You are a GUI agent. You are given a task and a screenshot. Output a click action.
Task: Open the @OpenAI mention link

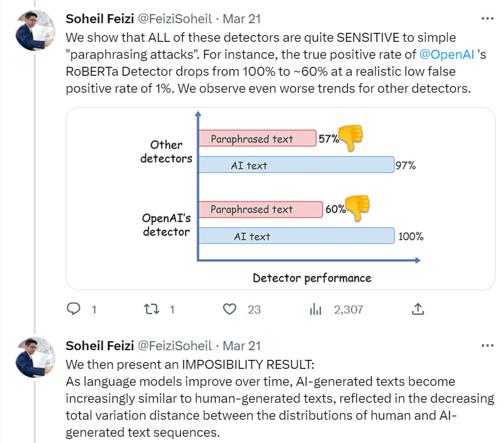pyautogui.click(x=447, y=55)
